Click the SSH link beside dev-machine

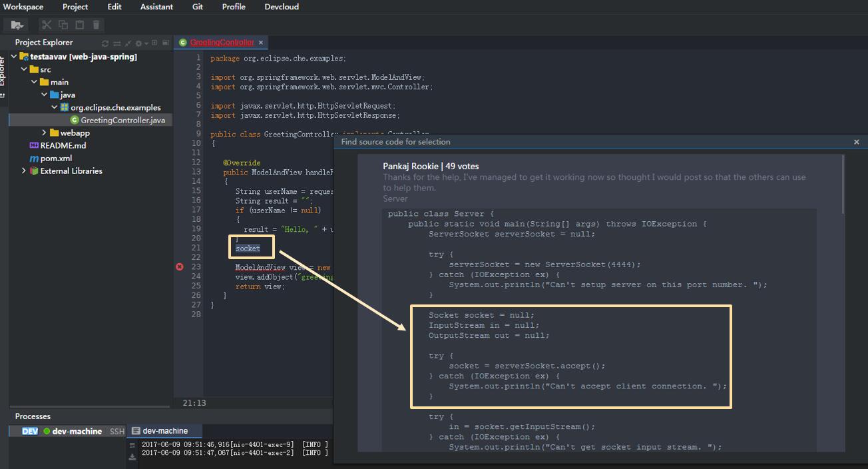click(x=117, y=432)
